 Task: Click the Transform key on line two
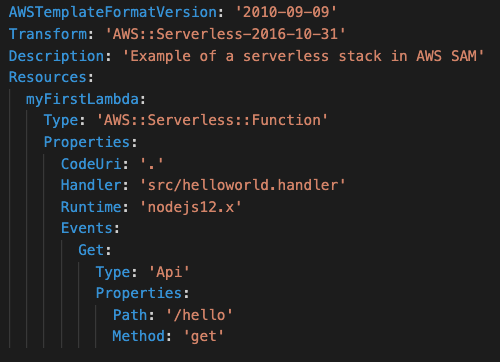tap(48, 34)
